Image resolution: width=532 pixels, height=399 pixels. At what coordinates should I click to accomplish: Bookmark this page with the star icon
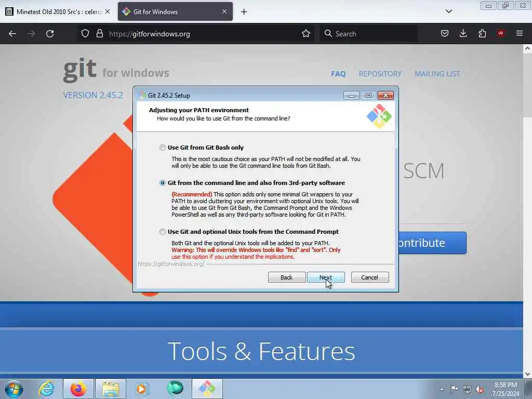(x=306, y=34)
